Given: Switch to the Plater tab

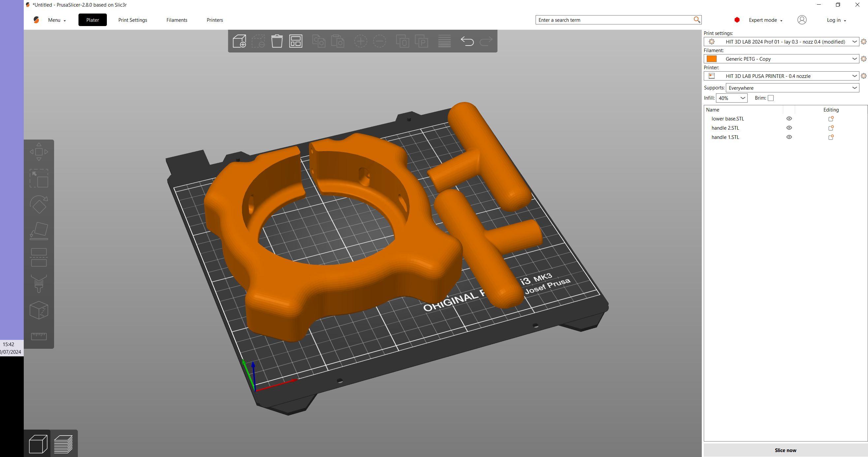Looking at the screenshot, I should (x=93, y=20).
